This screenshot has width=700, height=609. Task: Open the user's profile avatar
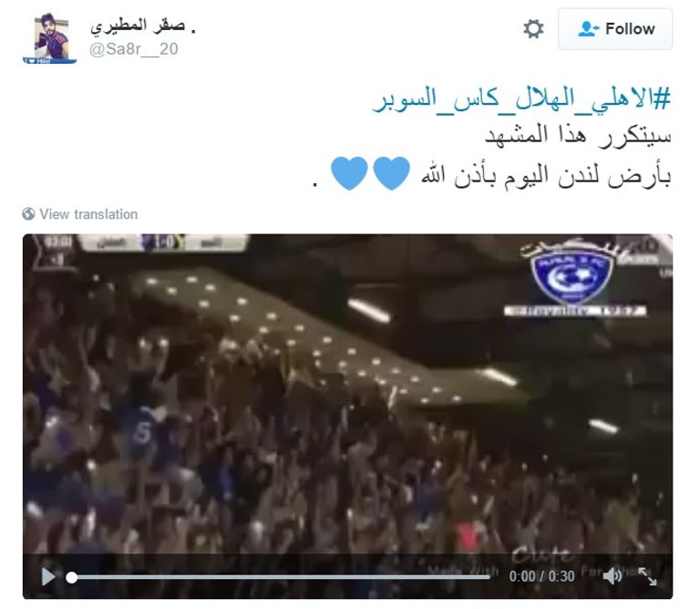pos(50,38)
